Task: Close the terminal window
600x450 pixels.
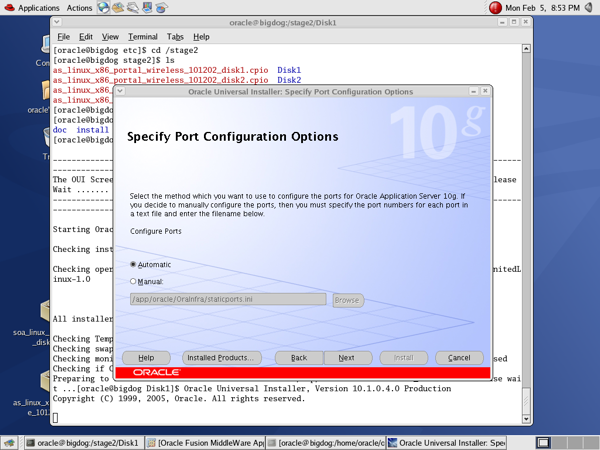Action: 525,22
